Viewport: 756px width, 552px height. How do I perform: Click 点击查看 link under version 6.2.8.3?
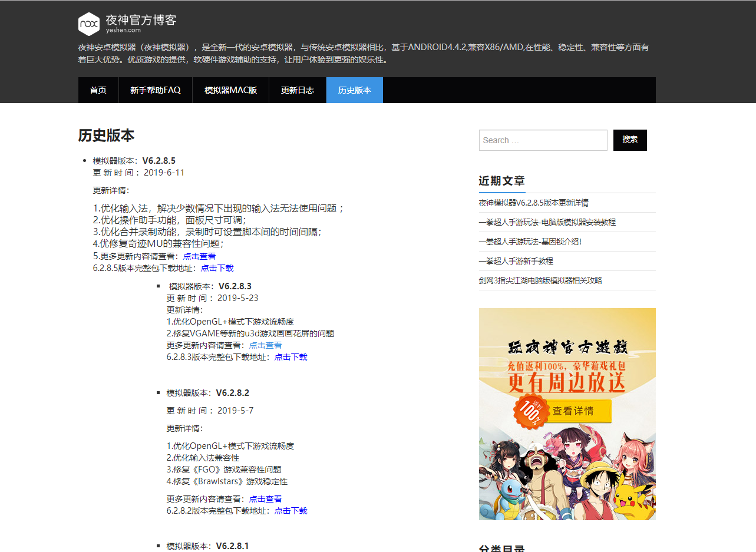point(265,345)
